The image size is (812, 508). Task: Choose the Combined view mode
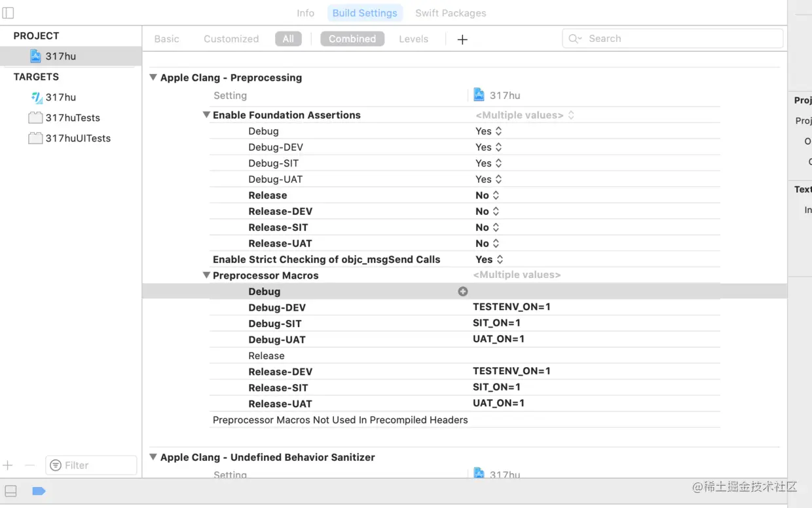[x=352, y=39]
